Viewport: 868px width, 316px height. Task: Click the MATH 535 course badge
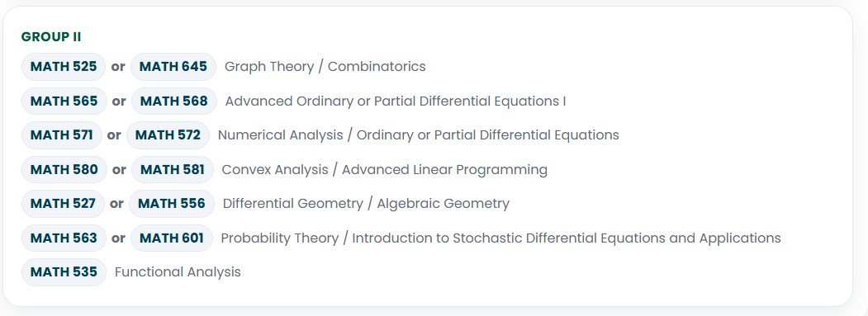click(64, 272)
